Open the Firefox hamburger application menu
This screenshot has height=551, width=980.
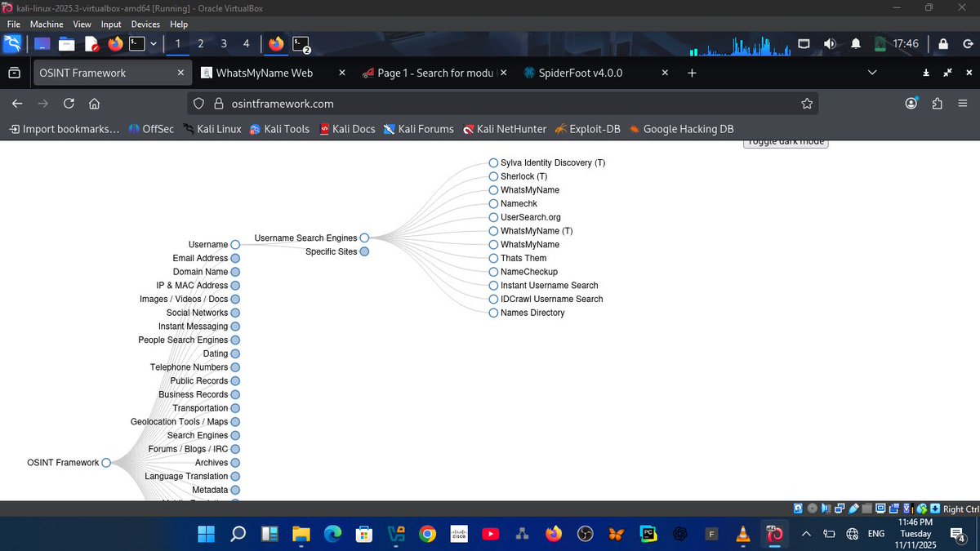click(963, 104)
